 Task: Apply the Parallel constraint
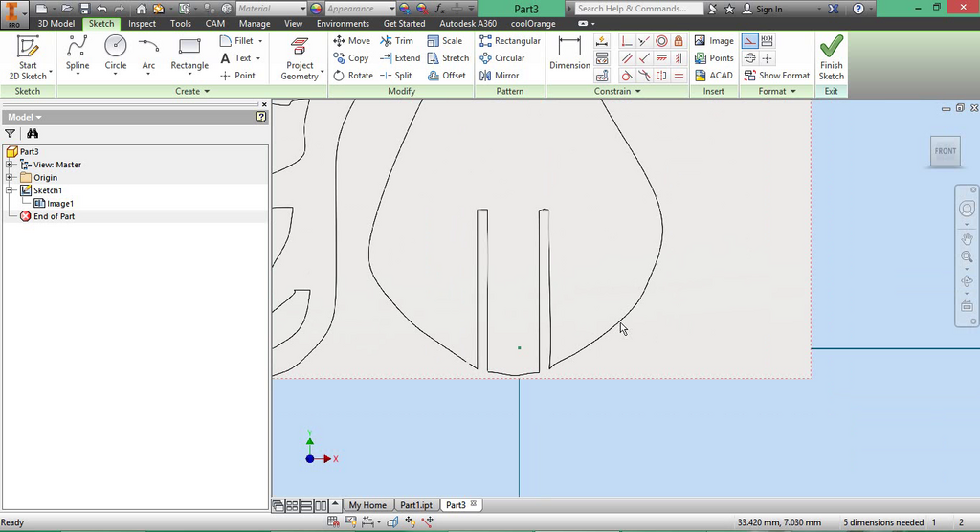(x=626, y=58)
